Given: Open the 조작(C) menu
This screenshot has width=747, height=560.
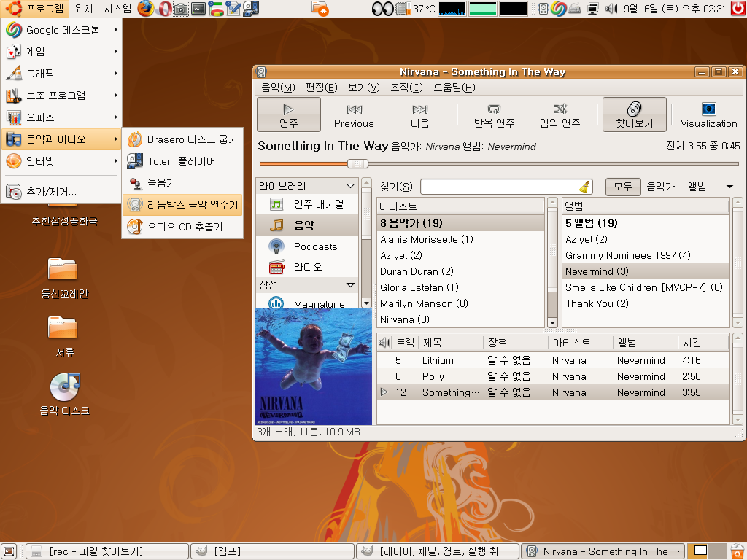Looking at the screenshot, I should pos(406,87).
